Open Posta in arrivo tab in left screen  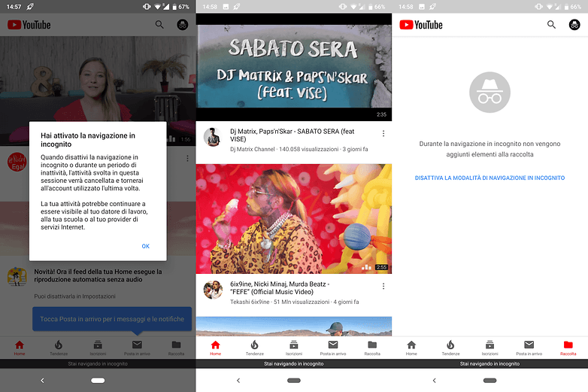coord(137,348)
